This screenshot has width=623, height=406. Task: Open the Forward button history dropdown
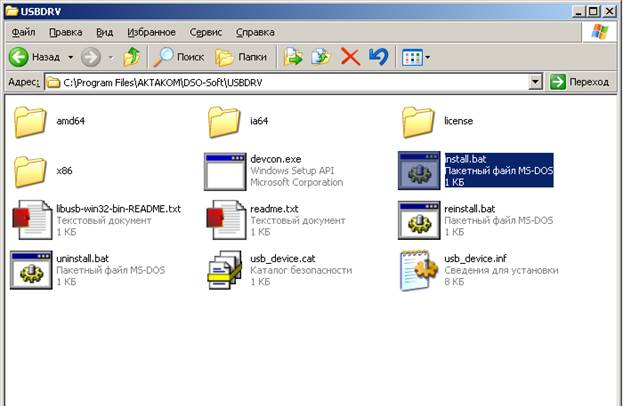click(x=111, y=58)
